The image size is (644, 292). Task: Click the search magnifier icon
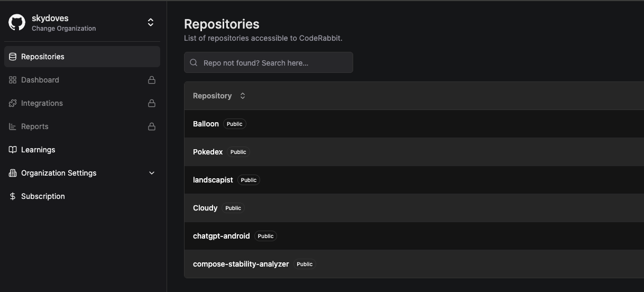coord(194,63)
